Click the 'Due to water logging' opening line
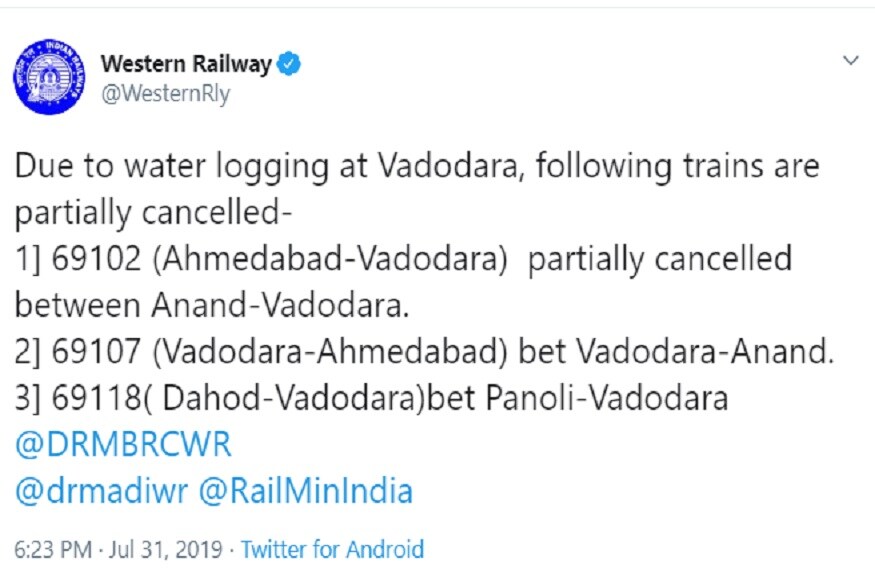 pyautogui.click(x=417, y=167)
